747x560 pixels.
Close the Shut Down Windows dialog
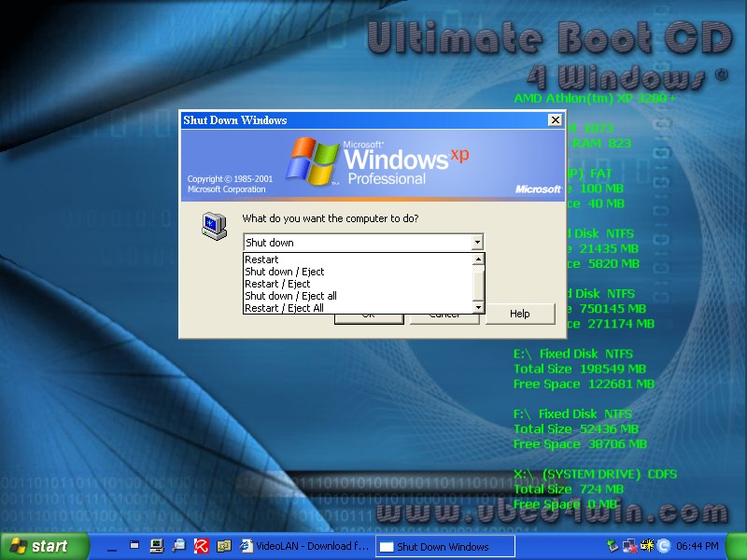(x=555, y=120)
